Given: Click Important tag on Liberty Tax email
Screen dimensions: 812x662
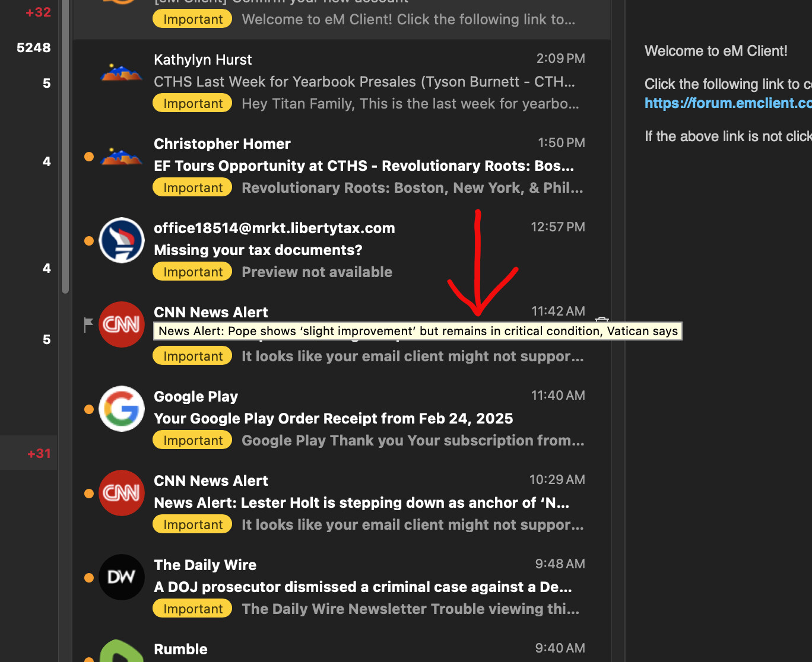Looking at the screenshot, I should pyautogui.click(x=192, y=272).
